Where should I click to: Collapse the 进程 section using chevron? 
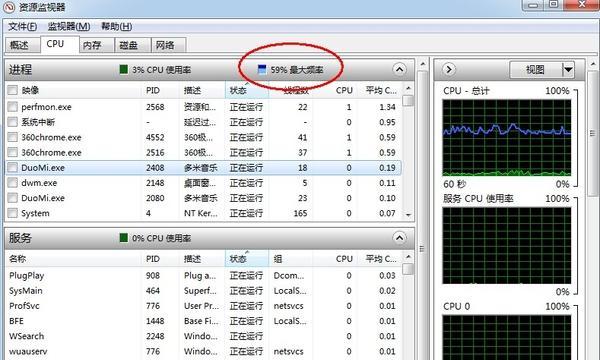[399, 69]
